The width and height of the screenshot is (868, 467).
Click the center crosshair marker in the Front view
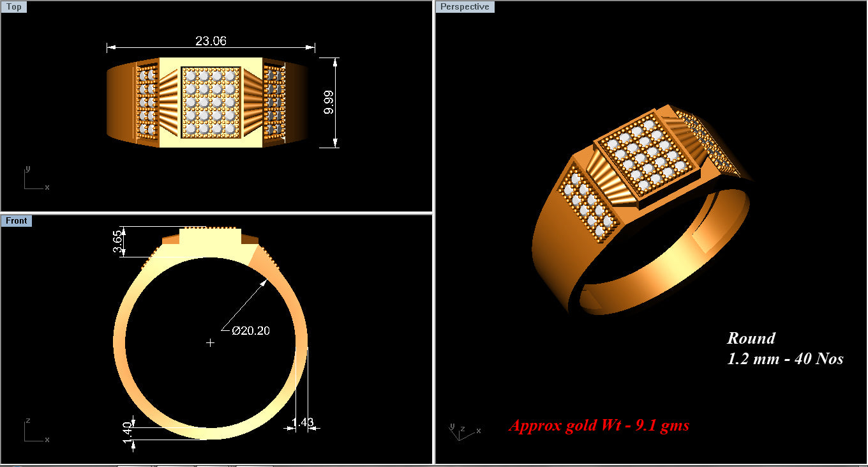click(x=211, y=343)
